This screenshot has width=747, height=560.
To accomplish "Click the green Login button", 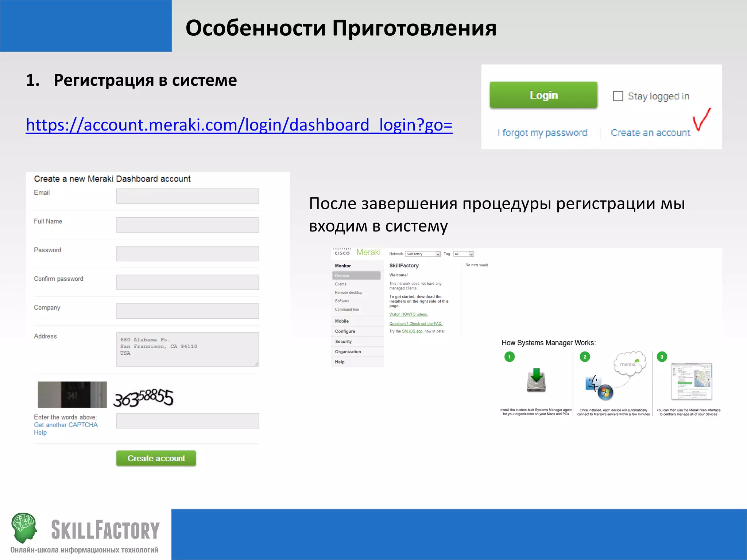I will pos(543,95).
